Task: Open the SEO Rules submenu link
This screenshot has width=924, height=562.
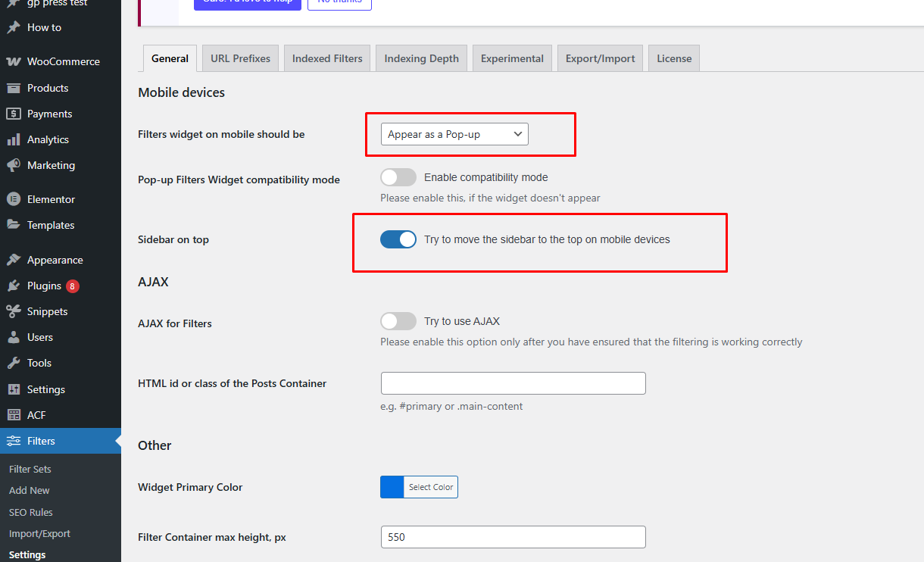Action: tap(30, 512)
